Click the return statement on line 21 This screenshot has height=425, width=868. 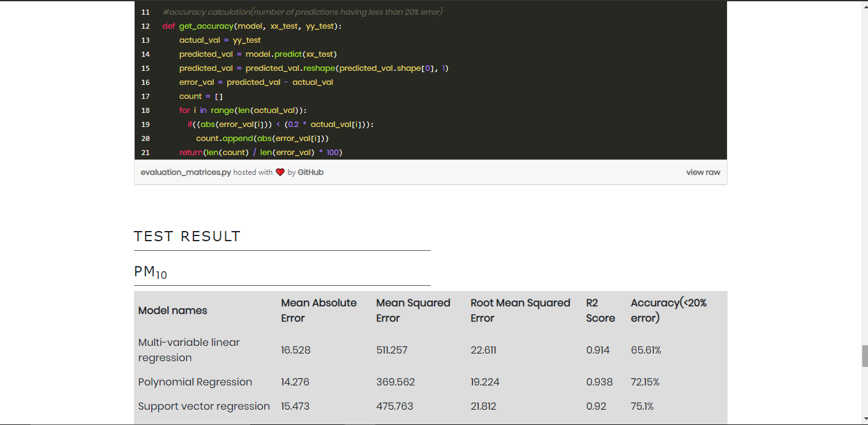261,153
